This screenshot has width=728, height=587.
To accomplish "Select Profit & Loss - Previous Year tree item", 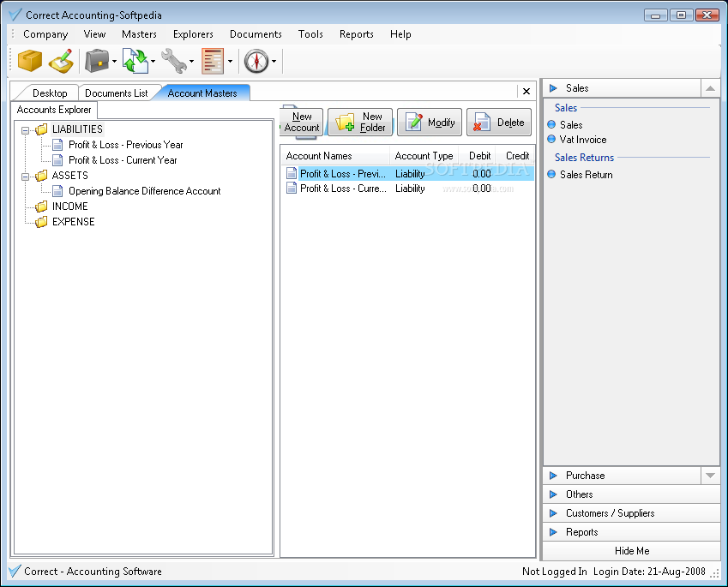I will (x=126, y=145).
